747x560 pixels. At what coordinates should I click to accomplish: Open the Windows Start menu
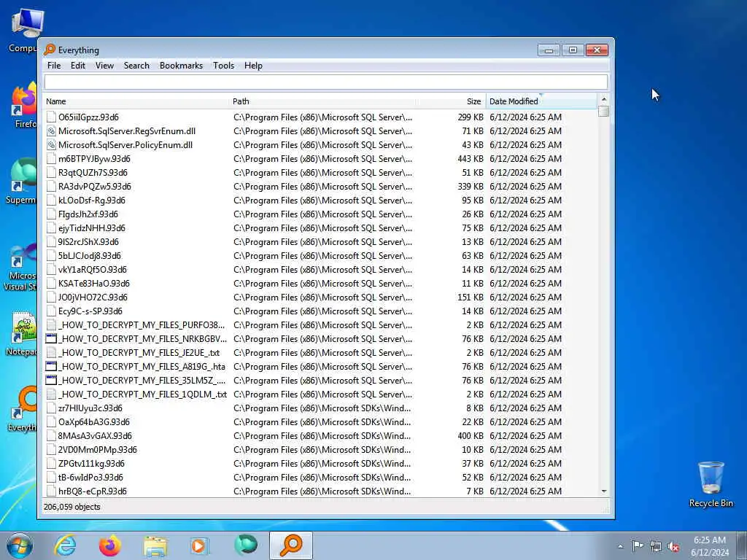pos(20,545)
